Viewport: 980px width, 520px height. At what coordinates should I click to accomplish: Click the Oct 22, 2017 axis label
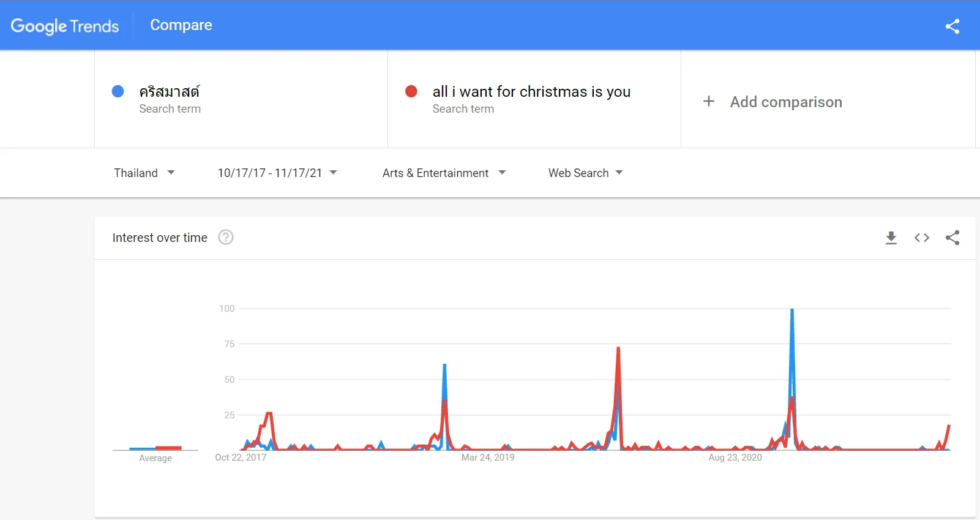pos(241,458)
